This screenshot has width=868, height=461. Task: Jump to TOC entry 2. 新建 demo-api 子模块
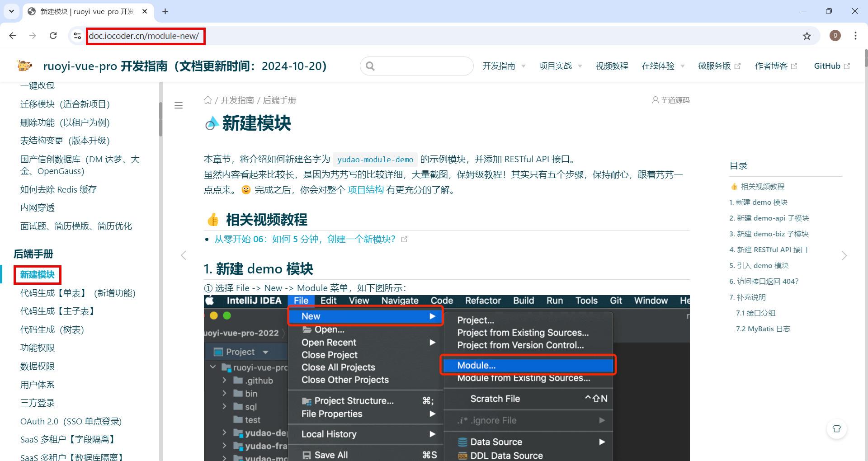[769, 218]
